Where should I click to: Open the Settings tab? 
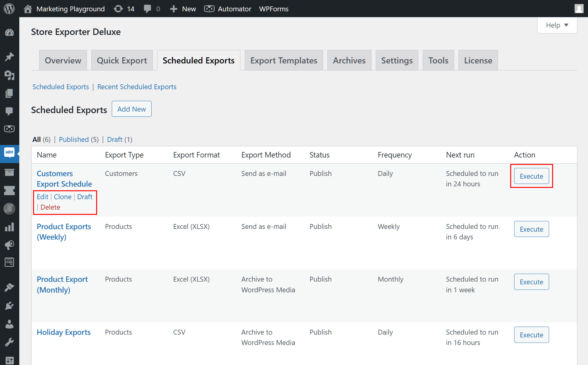pos(397,60)
